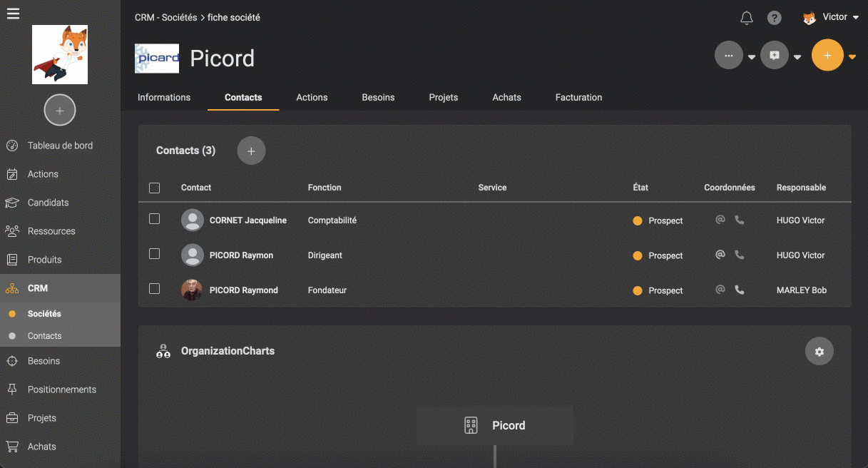
Task: Click the Victor fox avatar
Action: tap(810, 18)
